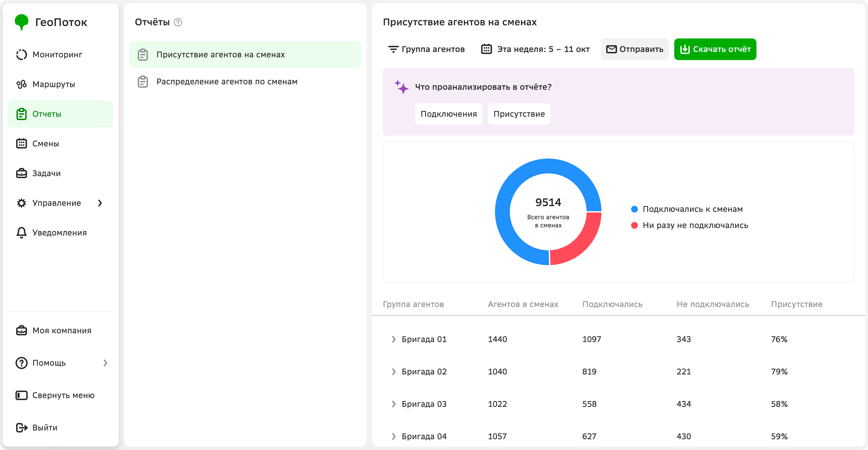Screen dimensions: 868x450
Task: Click the Присутствие column header
Action: coord(797,304)
